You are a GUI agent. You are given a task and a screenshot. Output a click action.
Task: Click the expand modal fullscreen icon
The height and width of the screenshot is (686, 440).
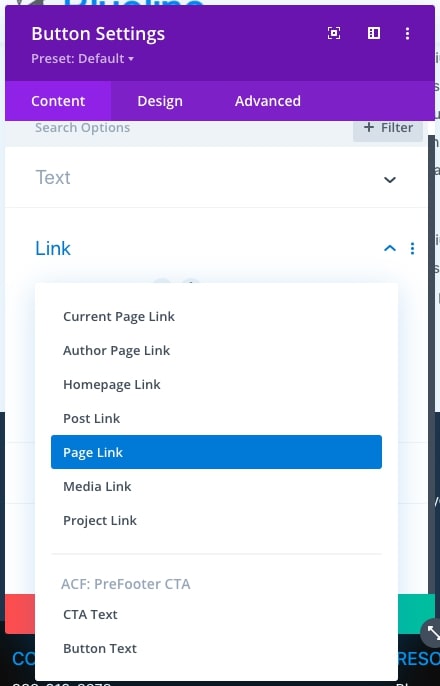click(334, 33)
